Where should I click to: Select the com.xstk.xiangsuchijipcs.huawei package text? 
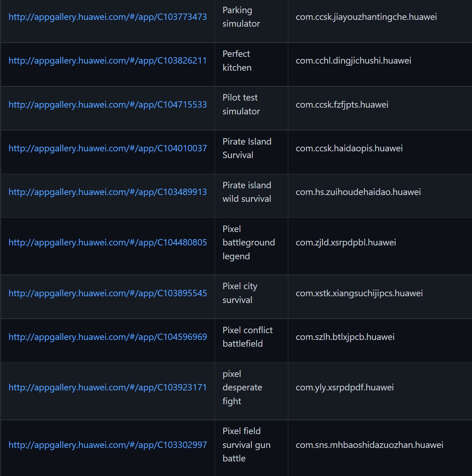359,293
